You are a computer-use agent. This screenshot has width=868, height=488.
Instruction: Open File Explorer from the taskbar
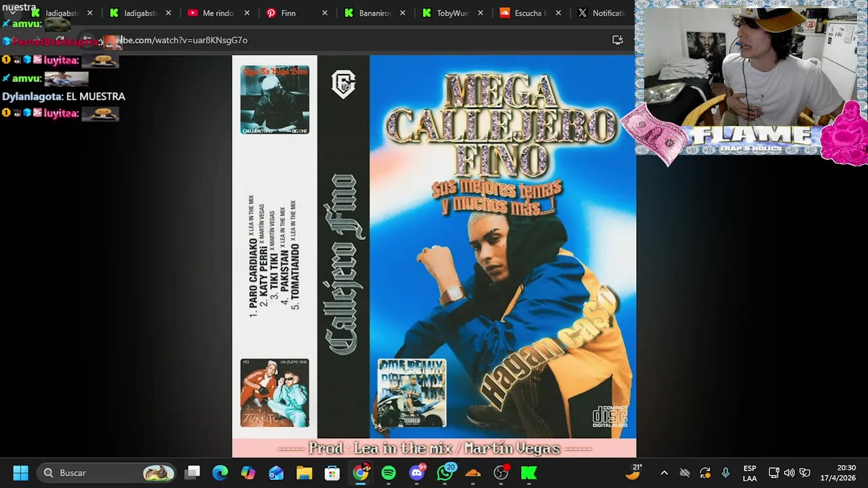(304, 472)
